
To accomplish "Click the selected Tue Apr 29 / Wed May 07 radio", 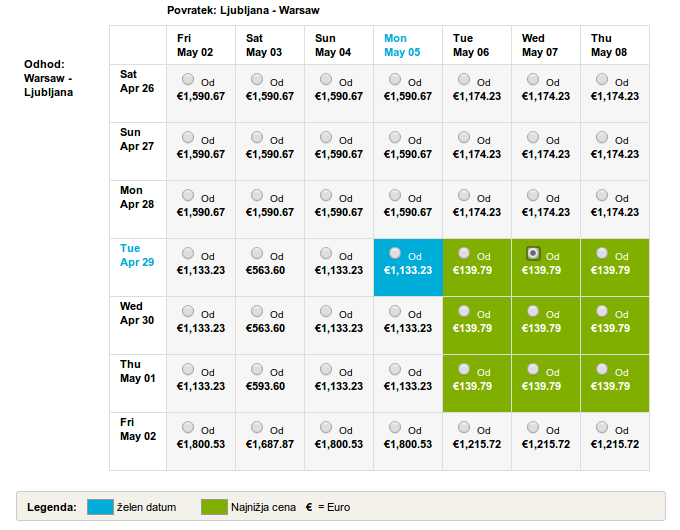I will tap(533, 253).
